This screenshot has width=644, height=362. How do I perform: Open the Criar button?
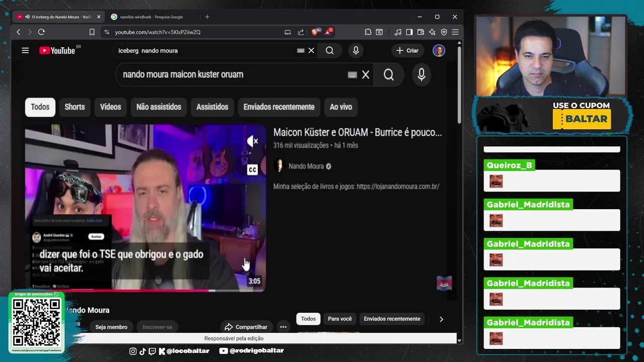[408, 50]
